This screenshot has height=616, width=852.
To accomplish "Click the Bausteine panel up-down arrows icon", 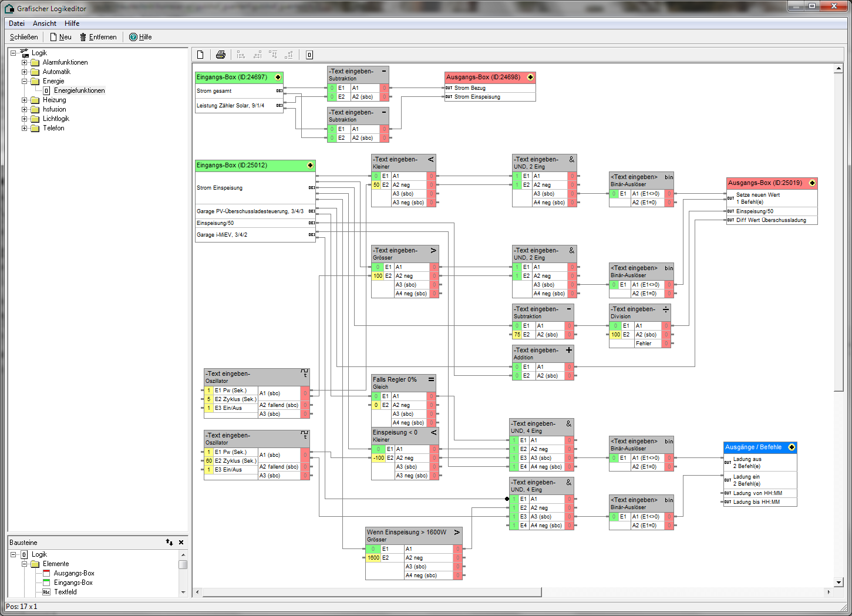I will coord(169,543).
